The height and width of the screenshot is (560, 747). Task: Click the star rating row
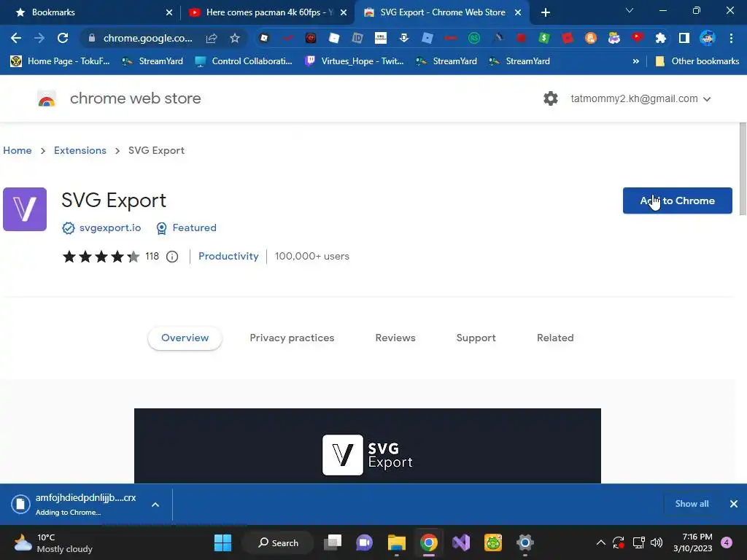pyautogui.click(x=101, y=257)
